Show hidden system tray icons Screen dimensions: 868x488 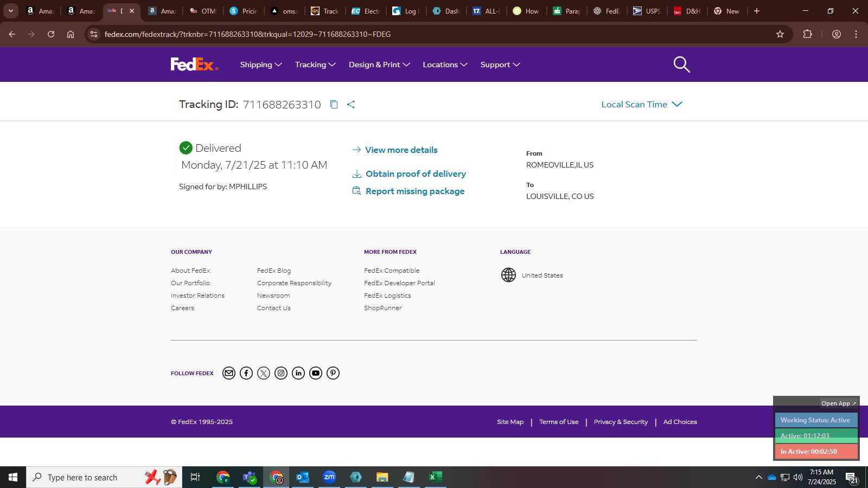point(758,477)
